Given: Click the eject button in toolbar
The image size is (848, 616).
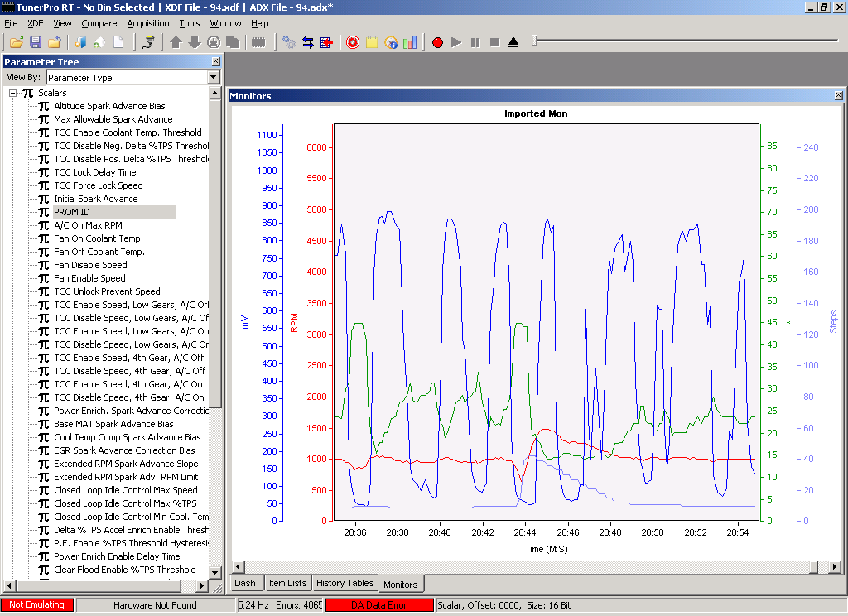Looking at the screenshot, I should tap(513, 42).
